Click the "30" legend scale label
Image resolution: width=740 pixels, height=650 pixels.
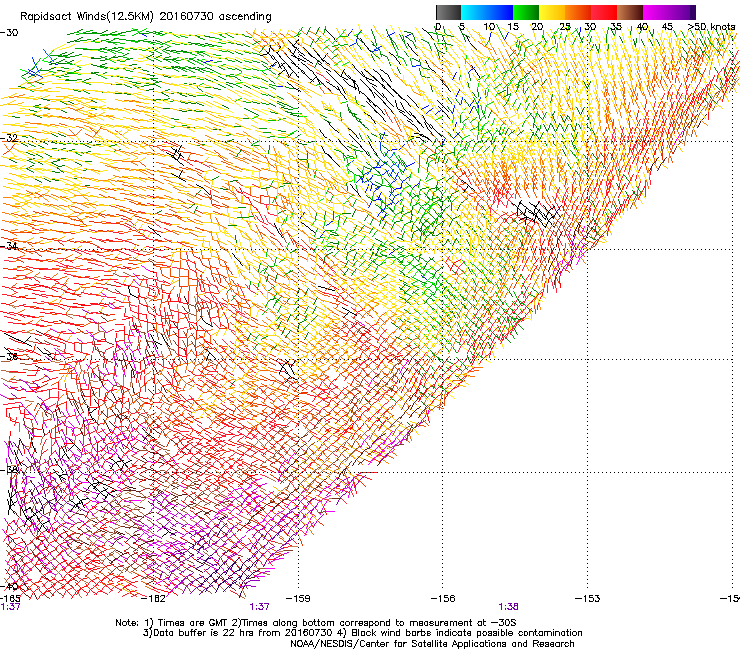click(x=590, y=26)
